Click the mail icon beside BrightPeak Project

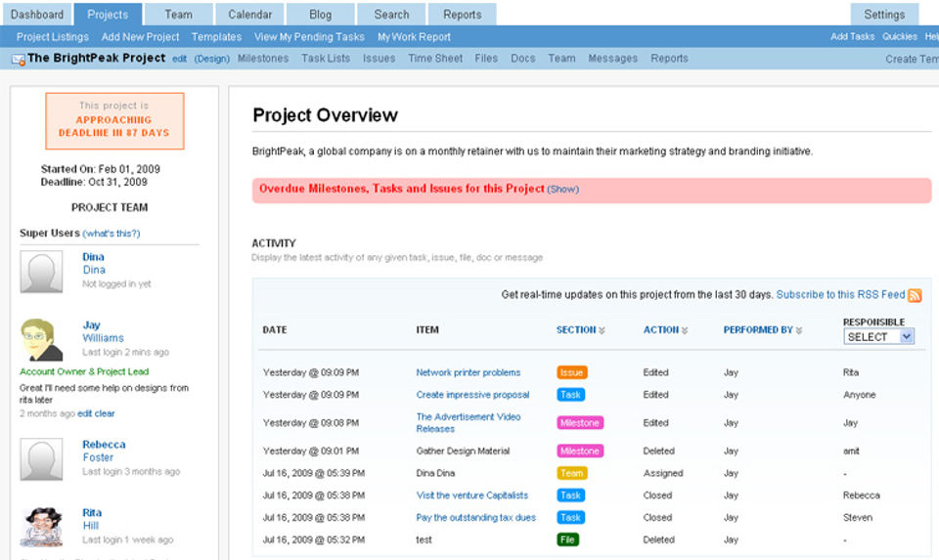click(18, 60)
